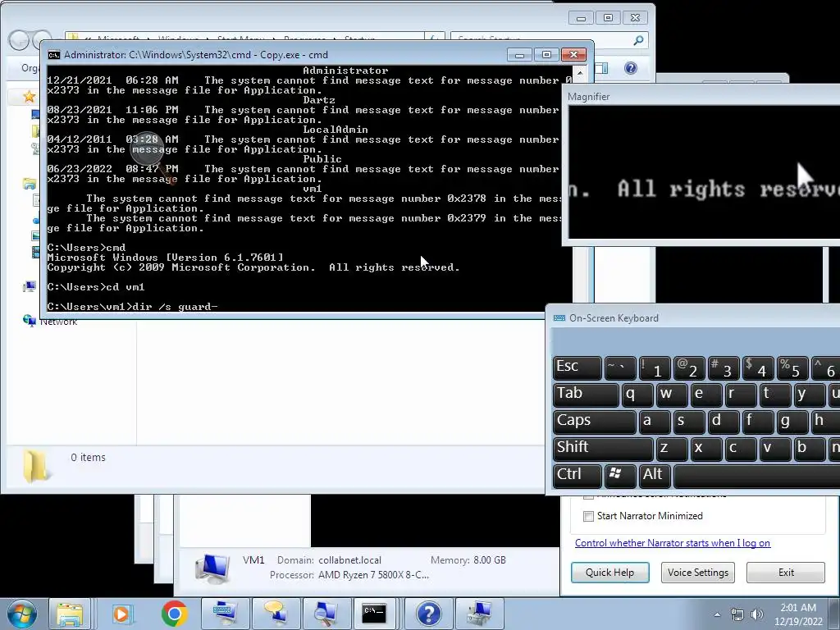Click the cmd window title bar icon
Viewport: 840px width, 630px height.
[x=53, y=55]
